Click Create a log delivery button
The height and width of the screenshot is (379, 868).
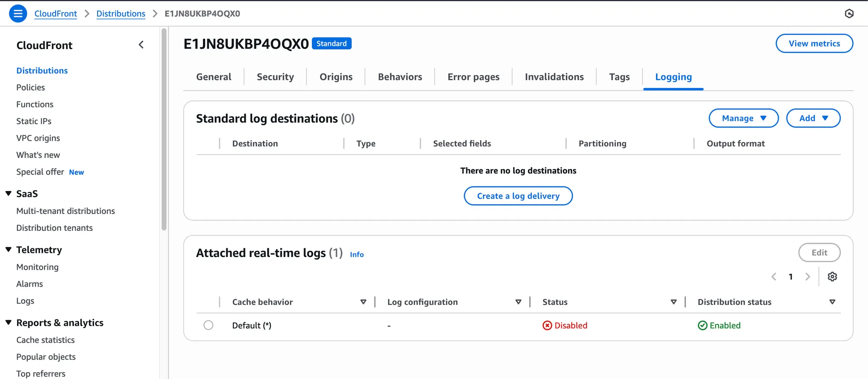(x=518, y=196)
